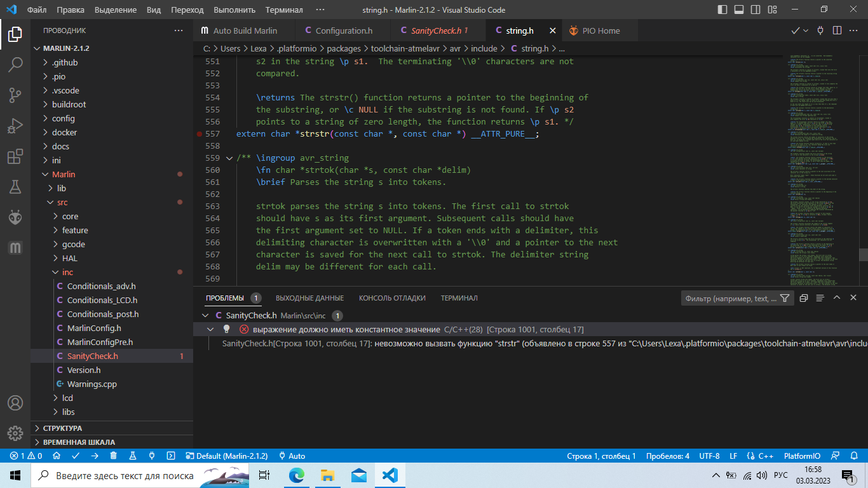This screenshot has width=868, height=488.
Task: Click the Auto Build Marlin sidebar icon
Action: (15, 248)
